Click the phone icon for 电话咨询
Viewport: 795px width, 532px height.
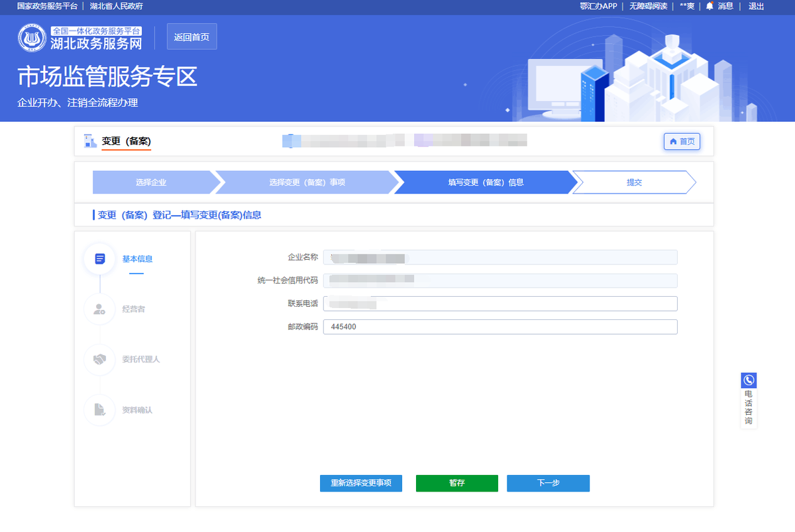tap(749, 380)
